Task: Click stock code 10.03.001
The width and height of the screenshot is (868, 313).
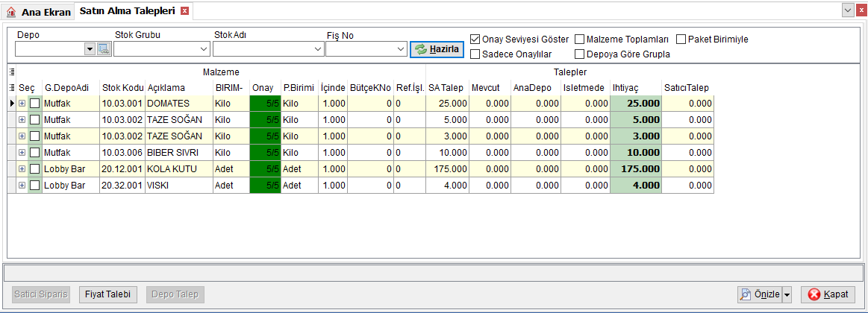Action: pyautogui.click(x=122, y=104)
